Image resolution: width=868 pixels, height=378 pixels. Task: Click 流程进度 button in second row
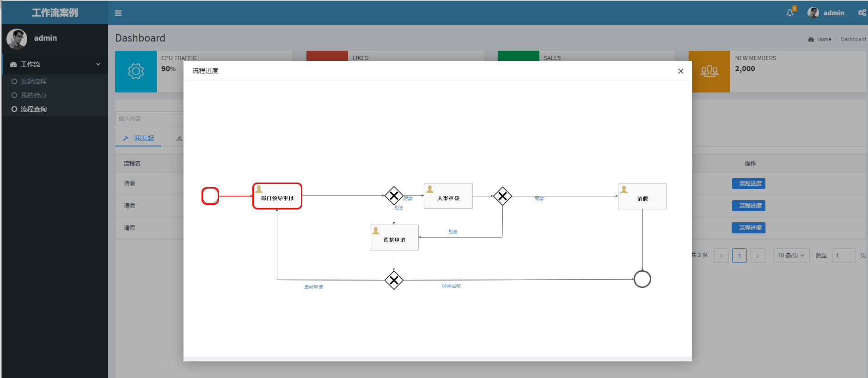coord(749,206)
